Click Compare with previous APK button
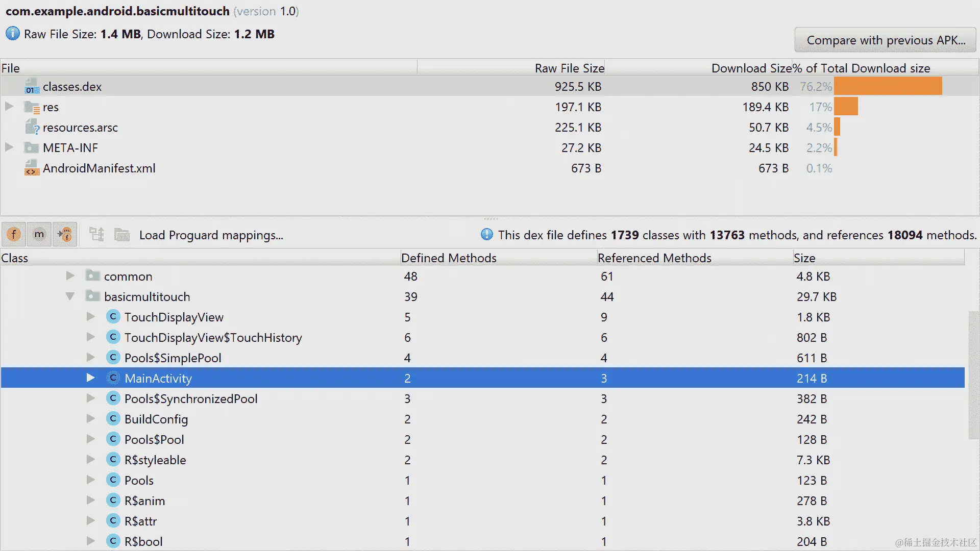The height and width of the screenshot is (551, 980). click(885, 40)
